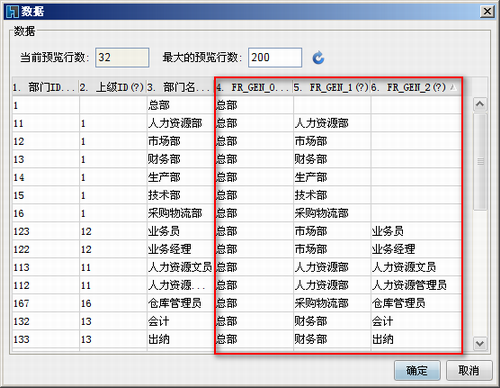Click 总部 in the 部门名 column
This screenshot has height=388, width=500.
tap(159, 106)
